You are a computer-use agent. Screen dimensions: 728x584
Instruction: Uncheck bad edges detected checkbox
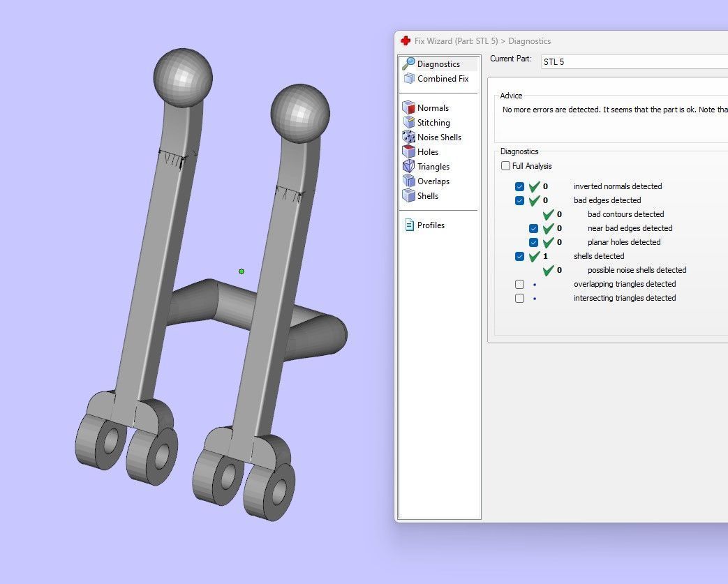[x=519, y=200]
